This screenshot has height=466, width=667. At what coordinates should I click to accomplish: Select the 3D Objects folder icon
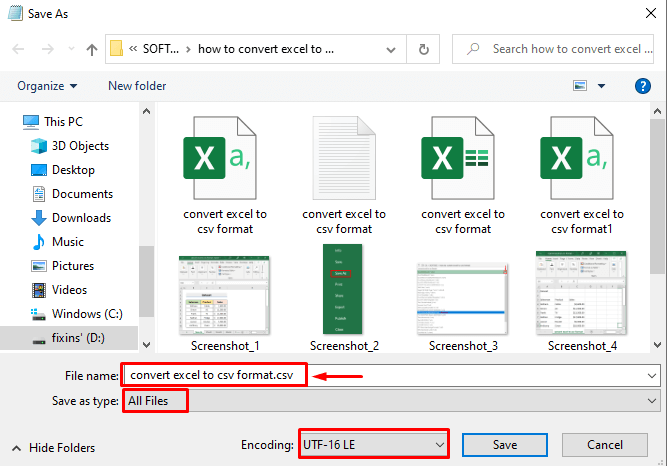pos(39,146)
